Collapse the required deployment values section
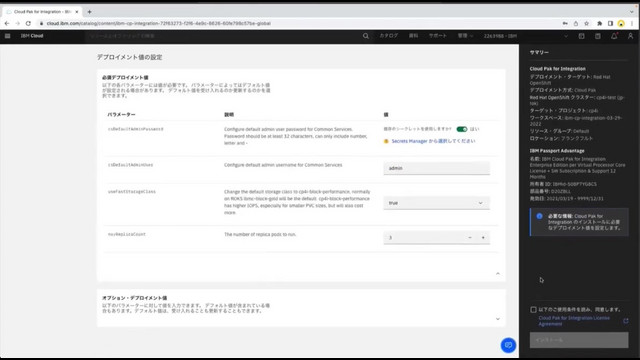Viewport: 640px width, 360px height. (498, 273)
